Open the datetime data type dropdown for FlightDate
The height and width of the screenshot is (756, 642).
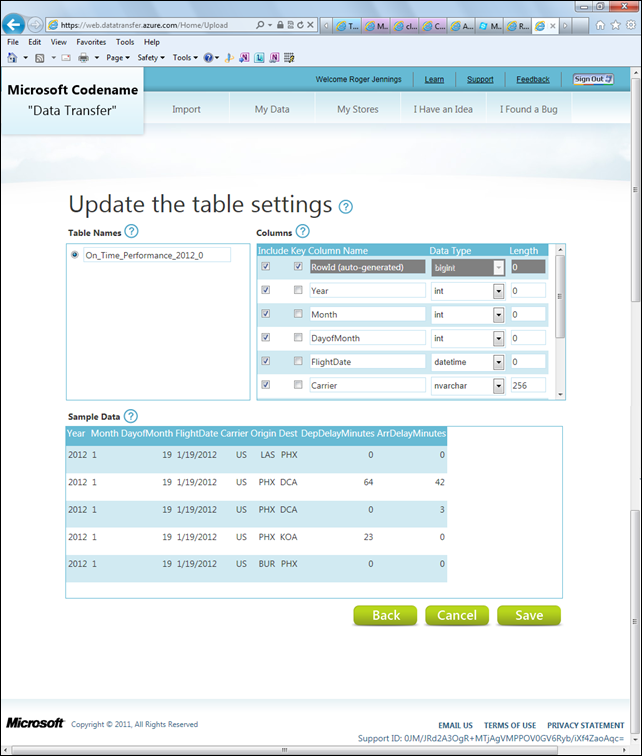coord(498,362)
